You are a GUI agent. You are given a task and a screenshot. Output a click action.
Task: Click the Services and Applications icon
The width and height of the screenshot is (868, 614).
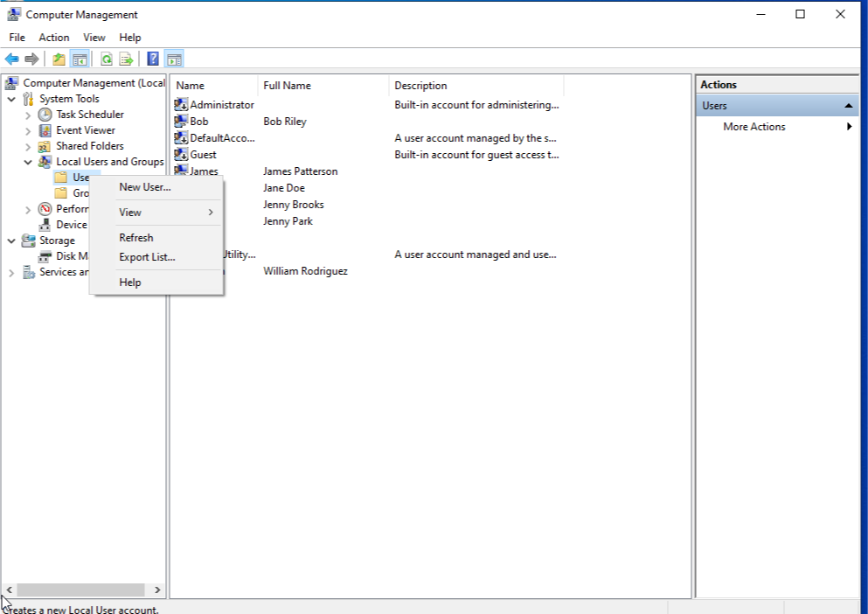(28, 272)
